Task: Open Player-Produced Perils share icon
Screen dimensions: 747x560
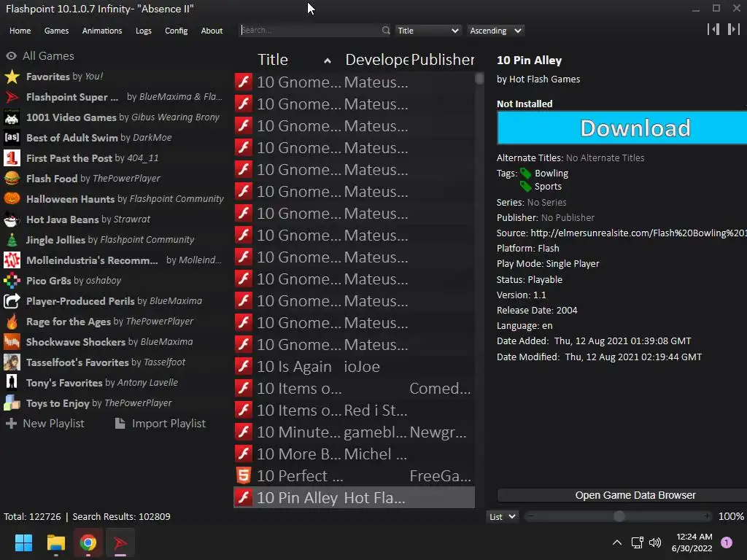Action: point(12,301)
